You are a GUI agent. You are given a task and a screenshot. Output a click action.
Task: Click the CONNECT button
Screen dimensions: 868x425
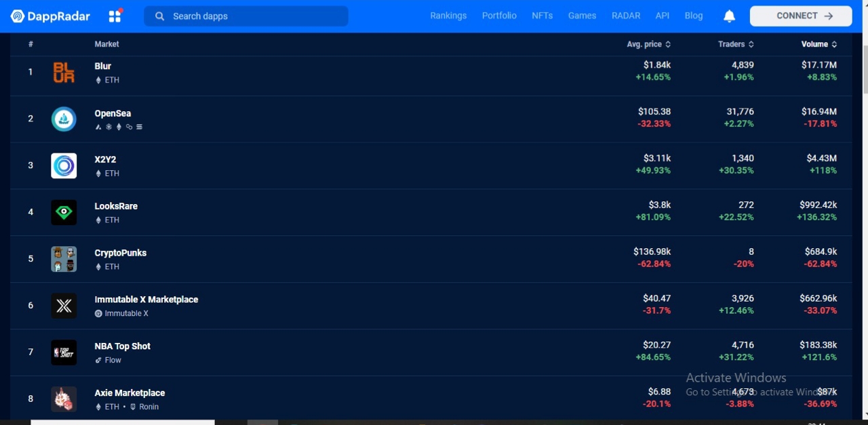click(801, 16)
